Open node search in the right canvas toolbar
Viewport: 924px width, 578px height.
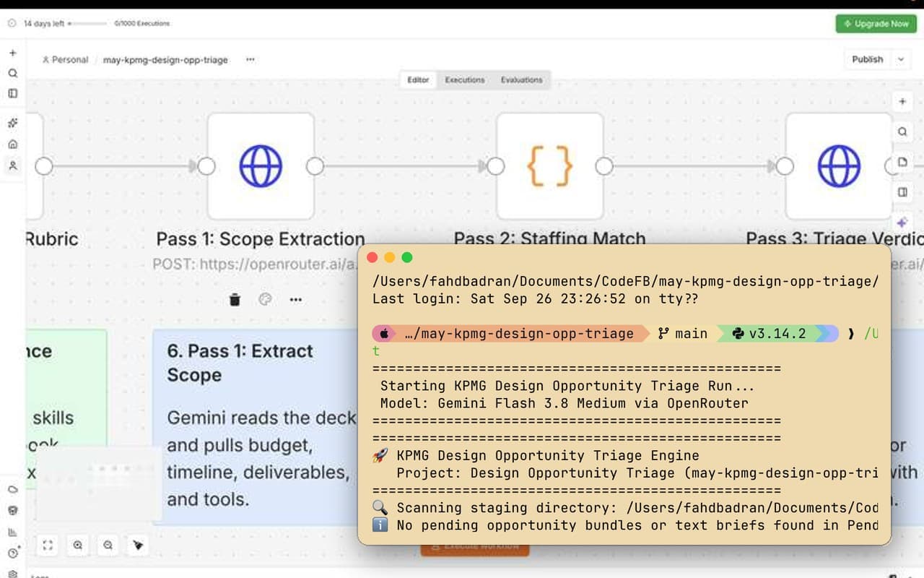click(902, 132)
